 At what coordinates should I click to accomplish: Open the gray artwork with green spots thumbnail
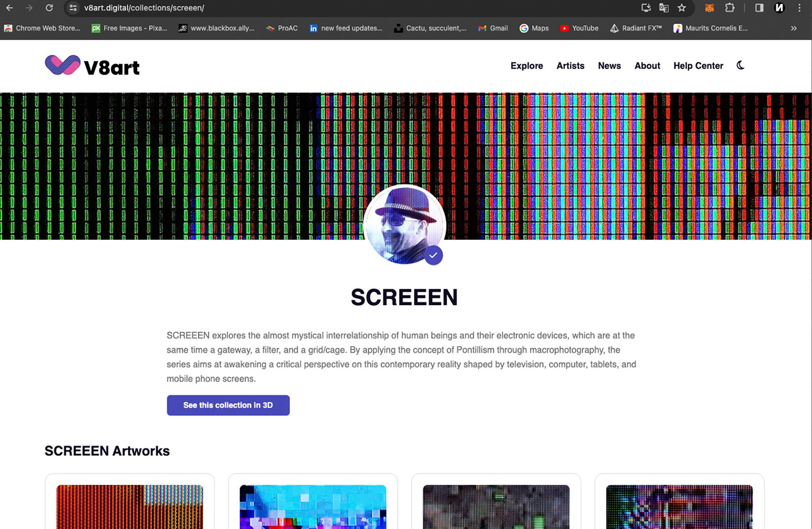[496, 507]
